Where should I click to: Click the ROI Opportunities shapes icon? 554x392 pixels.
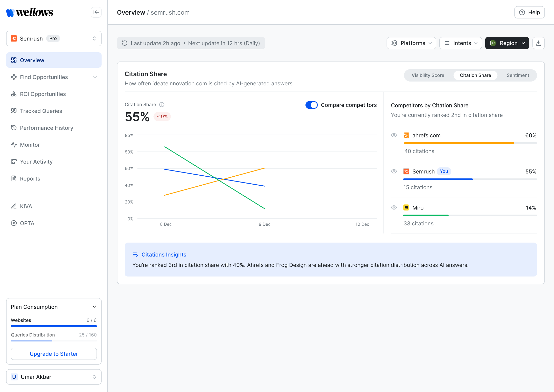[x=14, y=94]
